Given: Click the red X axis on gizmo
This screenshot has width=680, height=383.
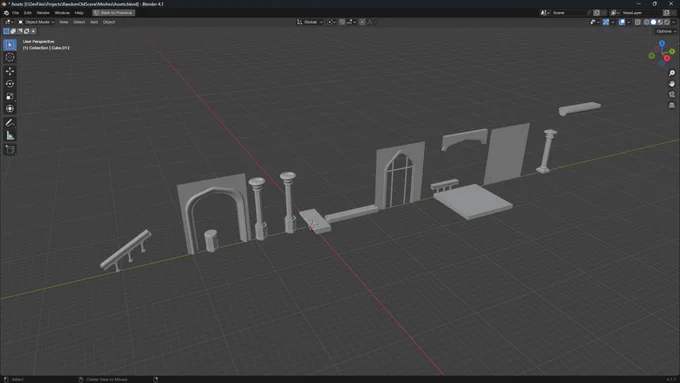Looking at the screenshot, I should point(667,58).
